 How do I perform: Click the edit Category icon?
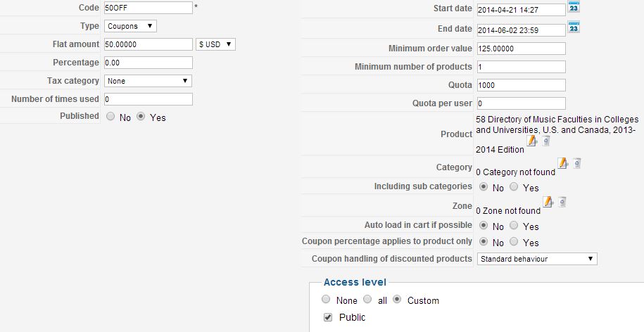coord(562,163)
